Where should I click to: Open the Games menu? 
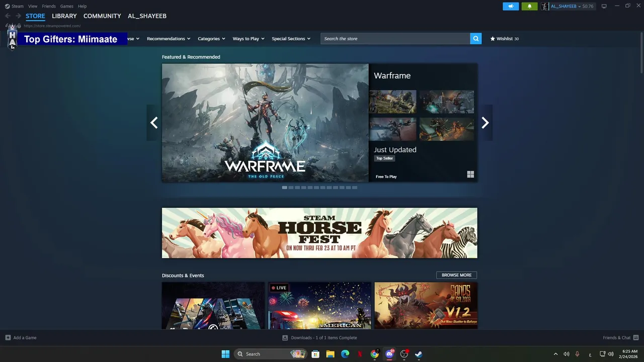click(66, 6)
